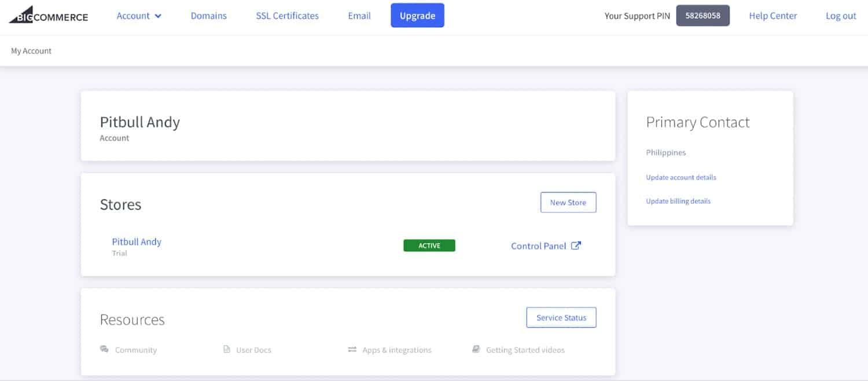Click the Upgrade button
The image size is (868, 381).
417,16
